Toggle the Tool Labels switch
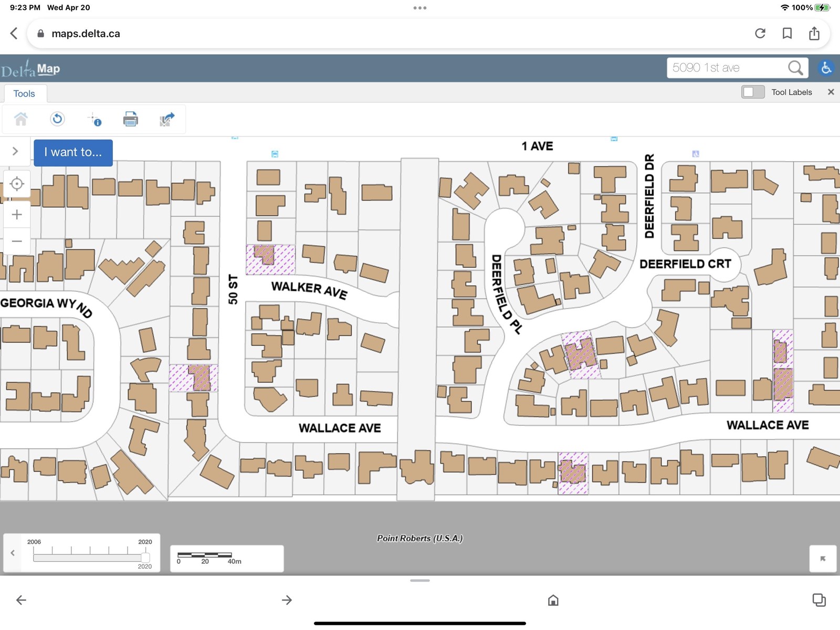840x630 pixels. tap(753, 92)
